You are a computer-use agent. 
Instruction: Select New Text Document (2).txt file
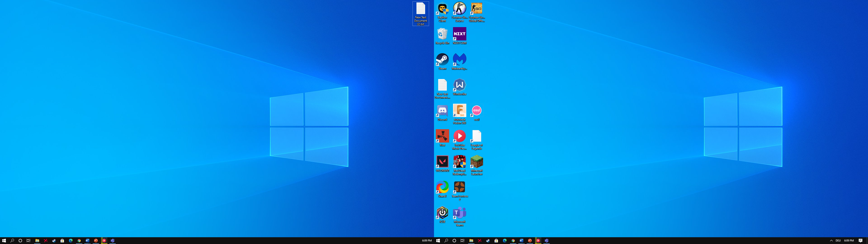point(420,14)
